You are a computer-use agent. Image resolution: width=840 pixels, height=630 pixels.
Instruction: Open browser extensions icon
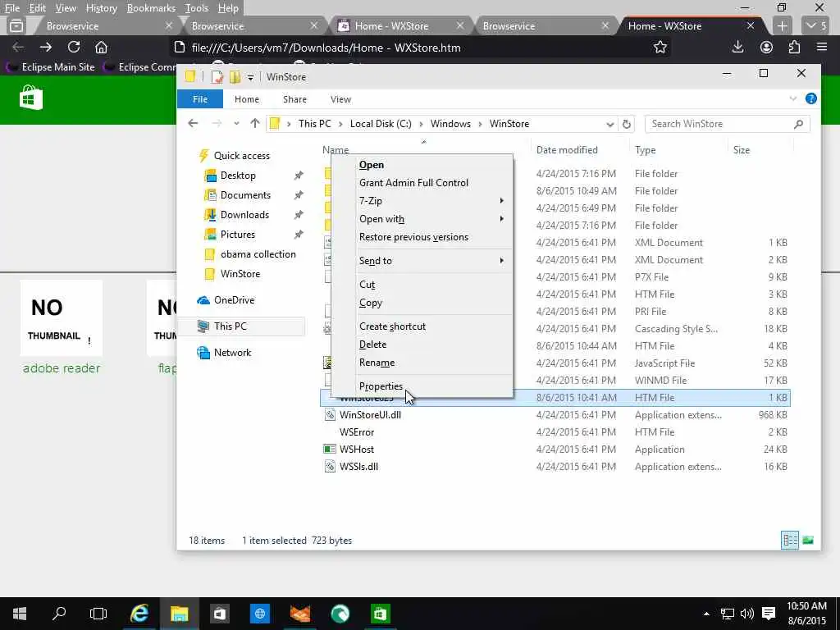[794, 47]
